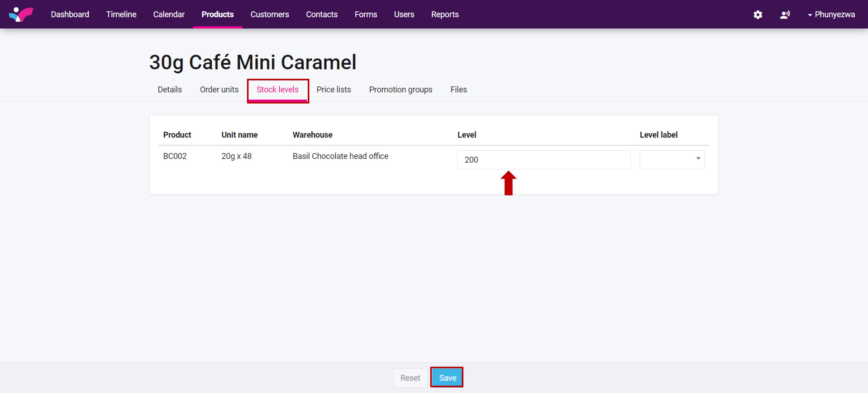Screen dimensions: 868x393
Task: Open the Timeline page
Action: click(121, 14)
